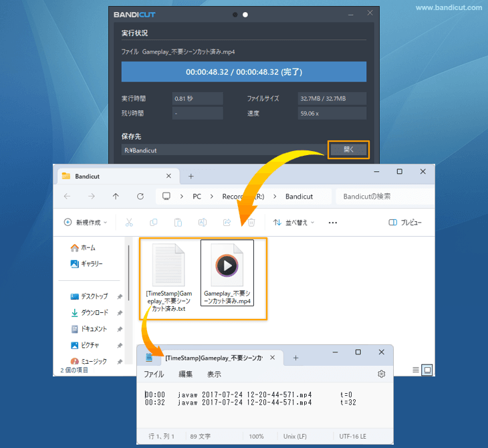
Task: Click the 00:32 line in Notepad text
Action: (250, 403)
